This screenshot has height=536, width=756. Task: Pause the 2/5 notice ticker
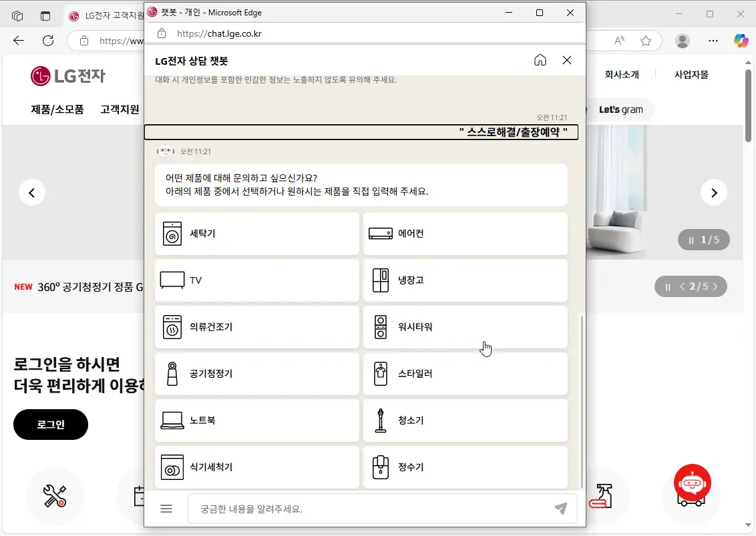(x=668, y=287)
